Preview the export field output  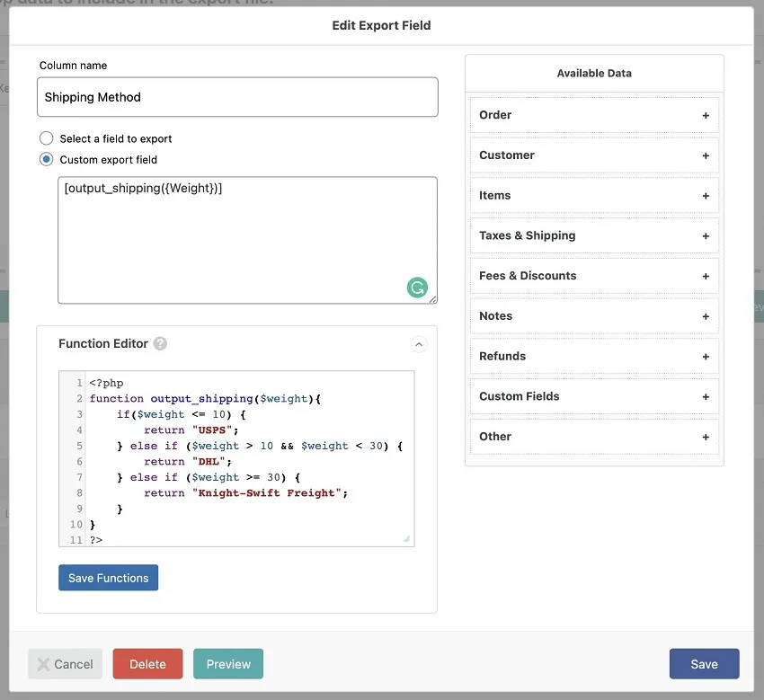click(227, 663)
